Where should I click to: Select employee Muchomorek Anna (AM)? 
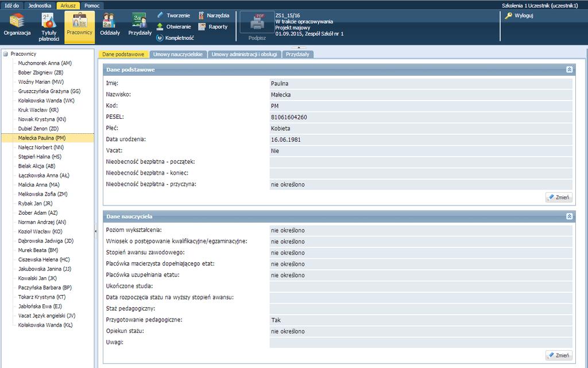click(45, 63)
